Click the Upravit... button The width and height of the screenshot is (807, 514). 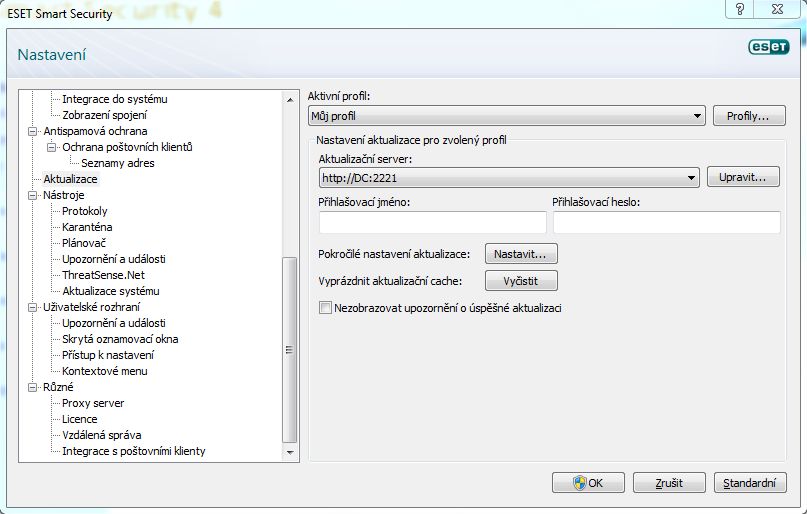click(743, 177)
